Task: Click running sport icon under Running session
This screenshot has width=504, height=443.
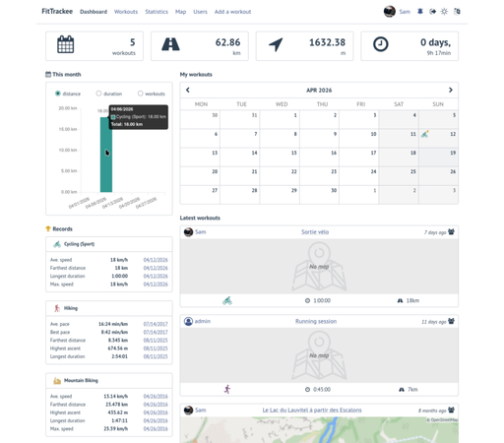Action: (227, 390)
